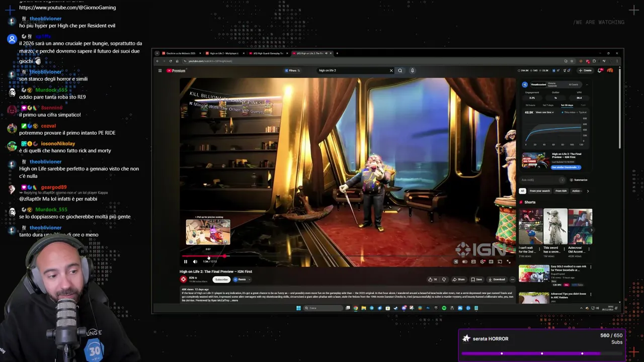Advance the chips row with right arrow

click(x=588, y=191)
